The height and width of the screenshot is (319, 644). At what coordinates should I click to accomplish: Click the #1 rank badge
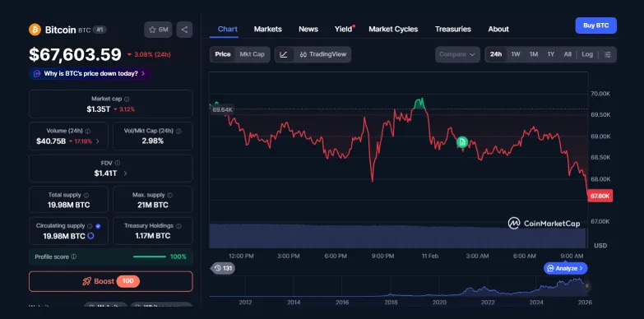[100, 30]
